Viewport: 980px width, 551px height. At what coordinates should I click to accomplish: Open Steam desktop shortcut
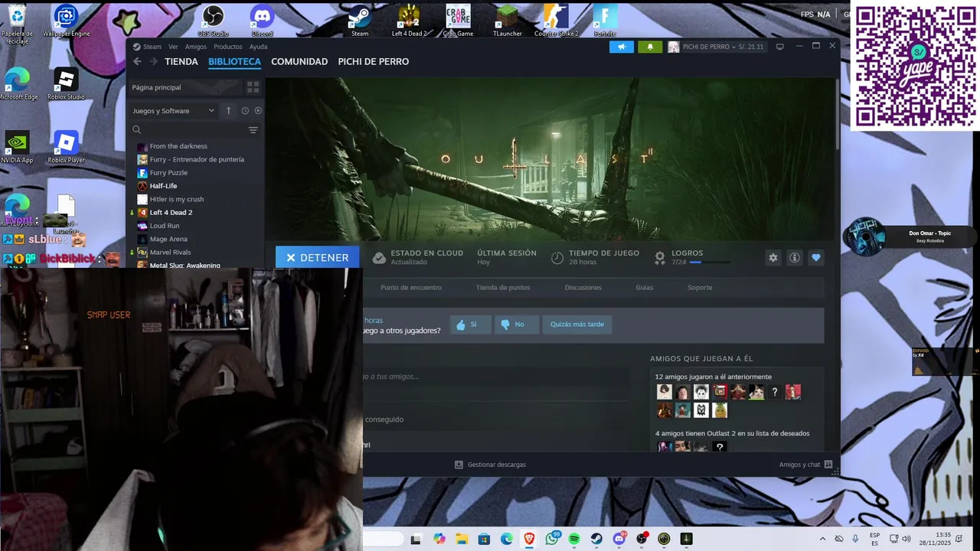360,21
